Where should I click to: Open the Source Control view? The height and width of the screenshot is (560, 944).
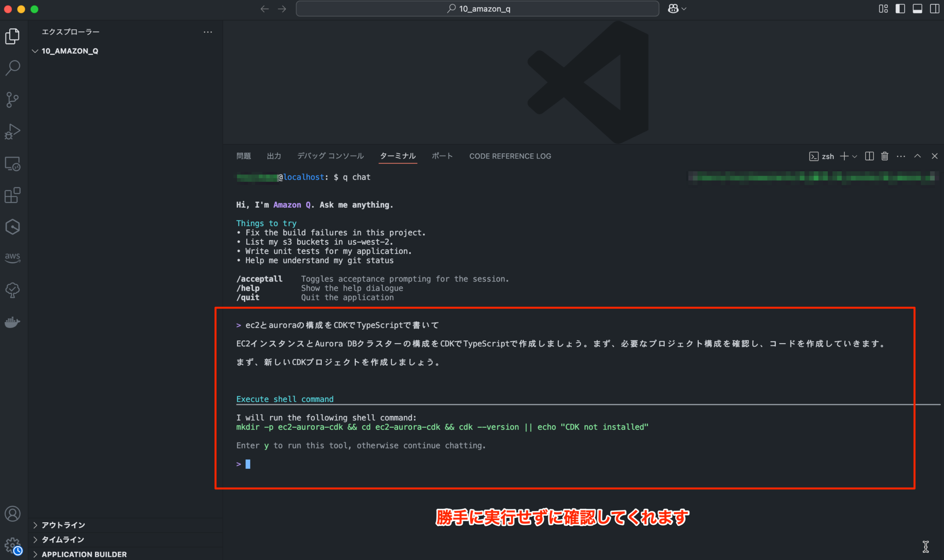tap(12, 99)
